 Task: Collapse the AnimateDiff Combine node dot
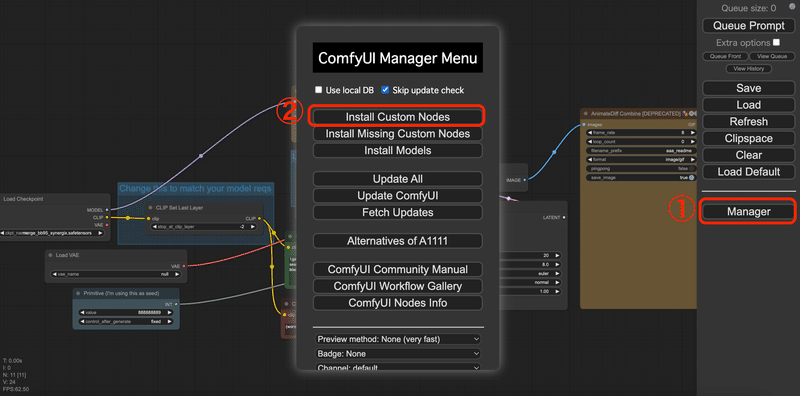click(x=586, y=113)
